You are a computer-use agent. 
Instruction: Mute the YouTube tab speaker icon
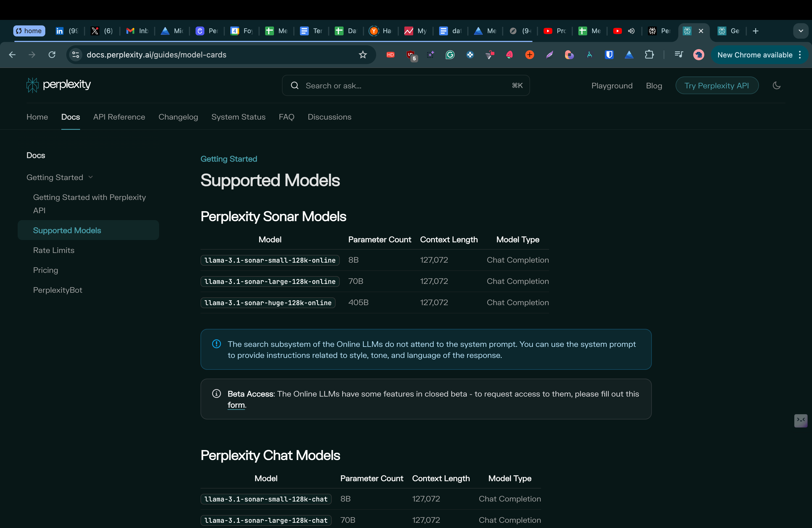[x=631, y=31]
